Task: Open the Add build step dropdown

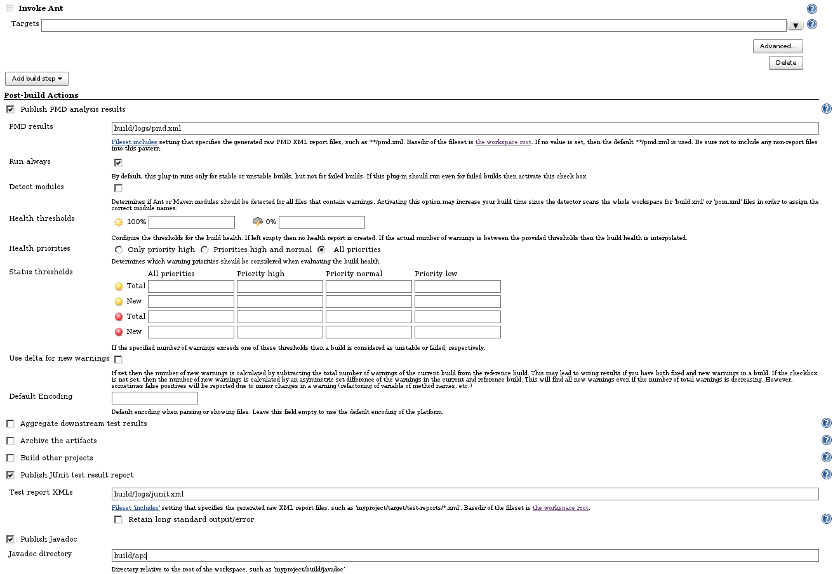Action: point(37,79)
